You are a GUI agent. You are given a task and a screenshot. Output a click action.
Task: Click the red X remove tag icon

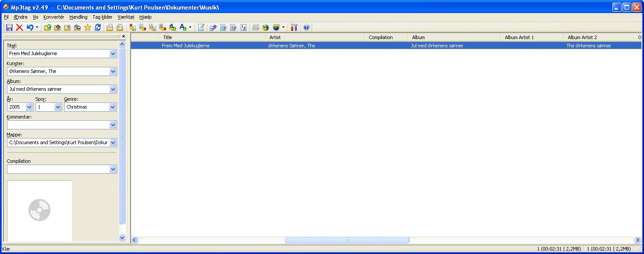(19, 27)
